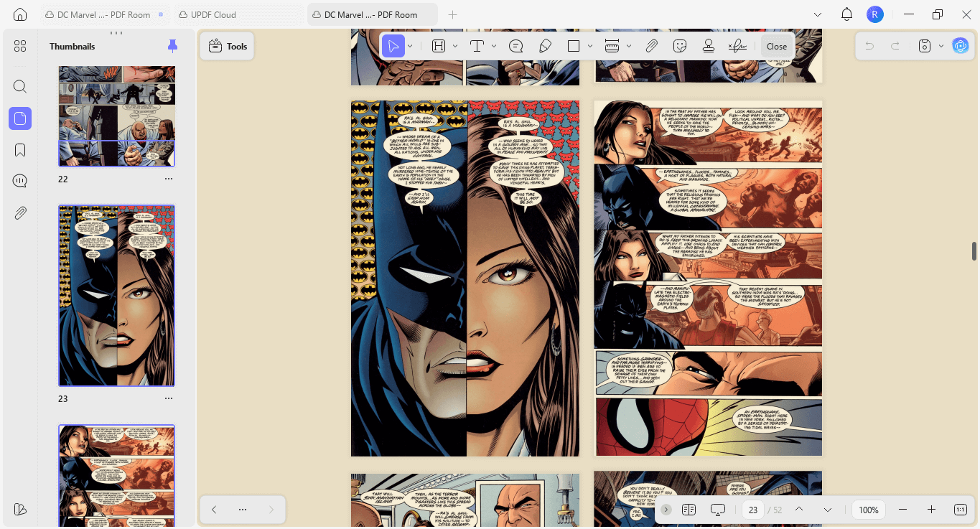Expand the measurement tool dropdown arrow
Image resolution: width=980 pixels, height=529 pixels.
click(x=629, y=47)
